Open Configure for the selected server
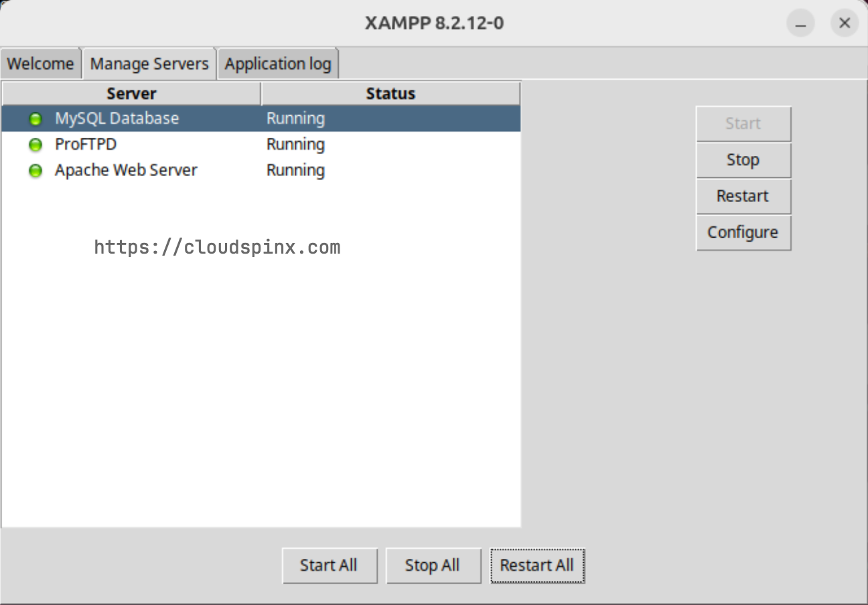This screenshot has height=605, width=868. [x=743, y=232]
